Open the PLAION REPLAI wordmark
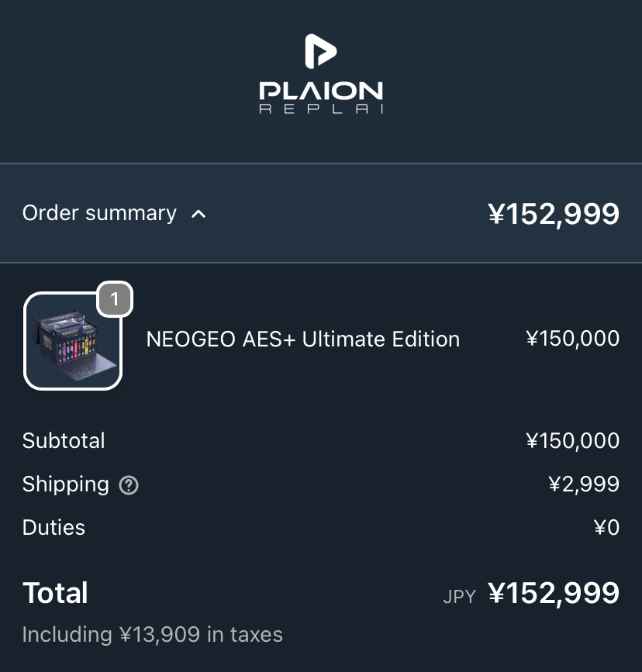 point(321,98)
